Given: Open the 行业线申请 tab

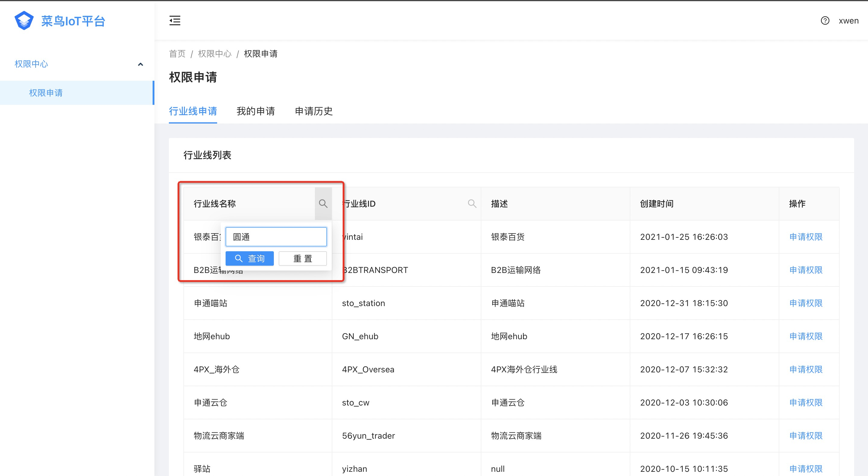Looking at the screenshot, I should [x=193, y=111].
